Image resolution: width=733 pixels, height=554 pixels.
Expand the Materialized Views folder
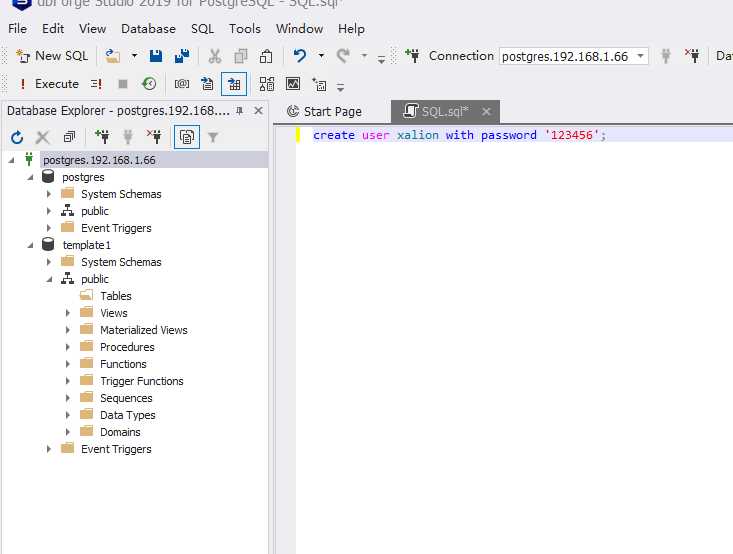click(x=68, y=330)
